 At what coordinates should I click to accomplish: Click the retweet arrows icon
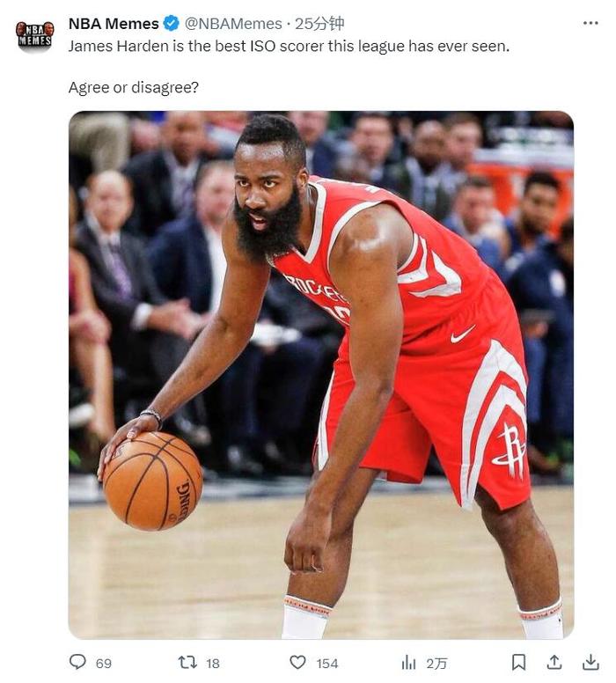click(187, 663)
